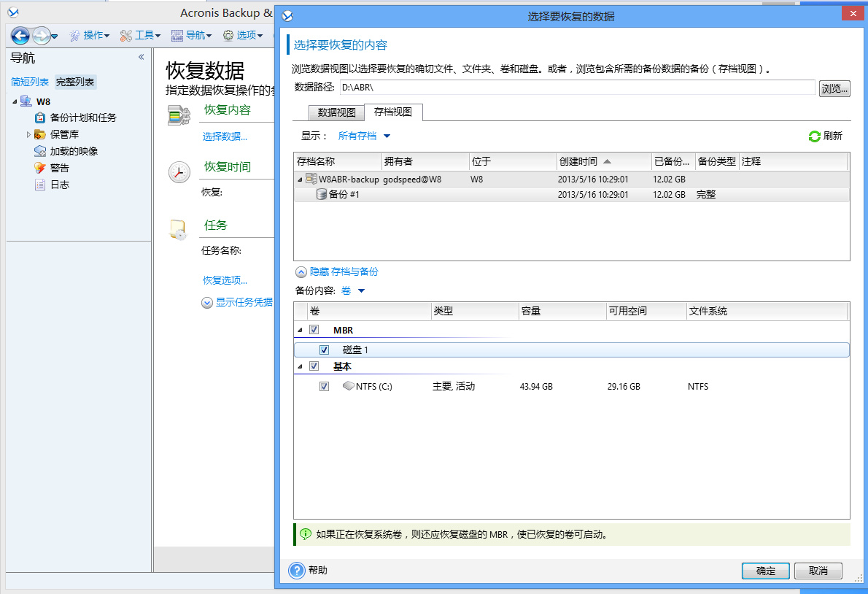Click the 帮助 help link
The image size is (868, 594).
(318, 570)
